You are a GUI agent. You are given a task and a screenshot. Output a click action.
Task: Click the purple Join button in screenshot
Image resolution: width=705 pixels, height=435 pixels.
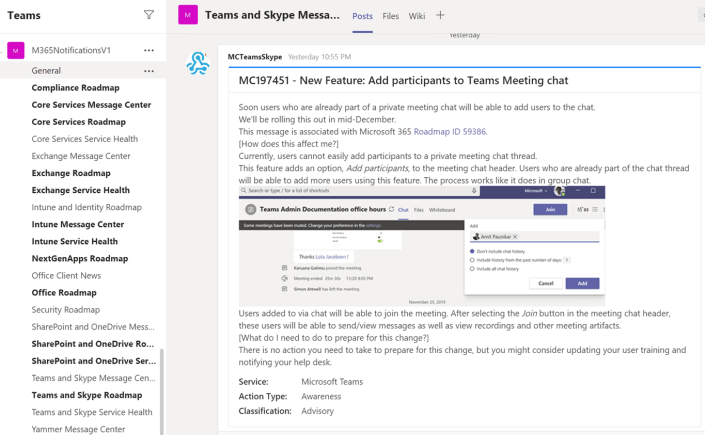pos(549,210)
